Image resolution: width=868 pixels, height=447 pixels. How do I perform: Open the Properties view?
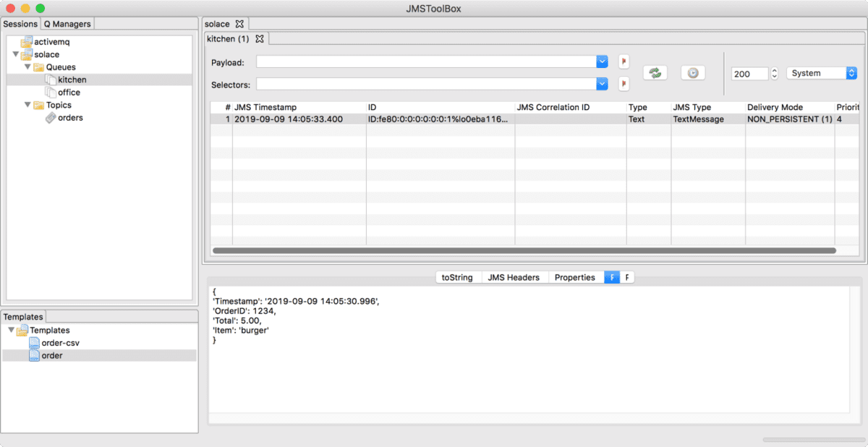tap(575, 277)
